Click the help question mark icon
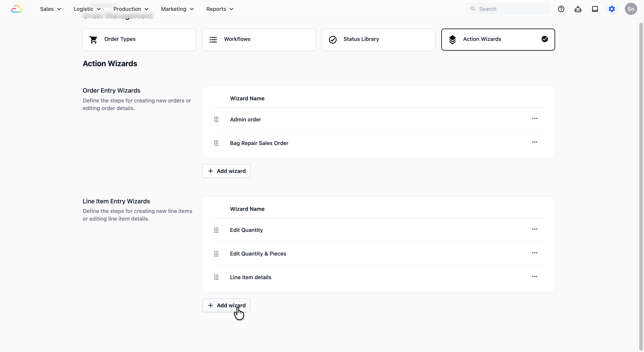The height and width of the screenshot is (352, 644). pos(561,9)
